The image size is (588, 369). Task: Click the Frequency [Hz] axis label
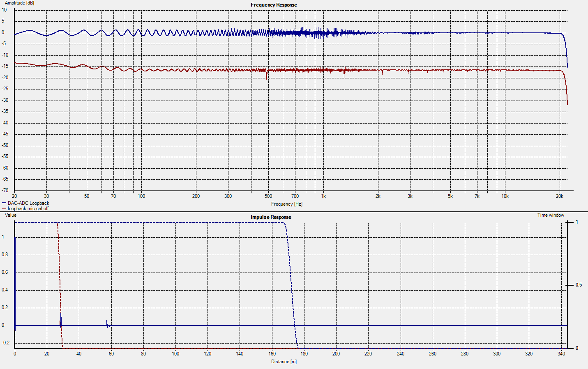coord(286,204)
